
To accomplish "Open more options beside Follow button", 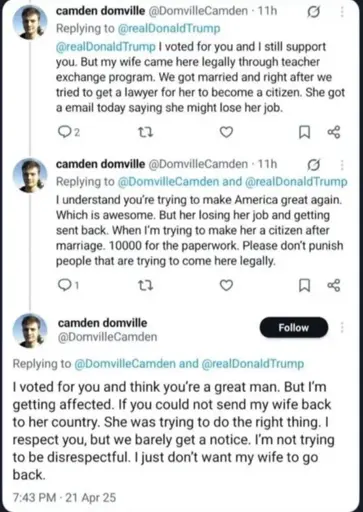I will pos(342,327).
